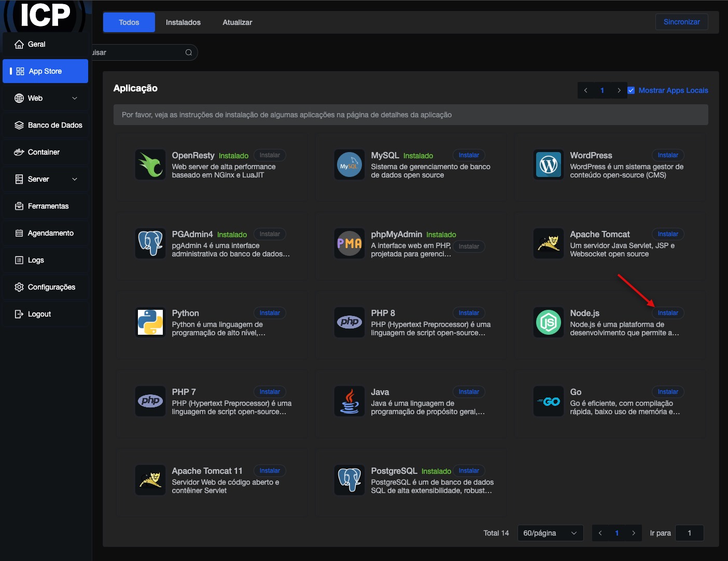Click the Aplicação heading text

pos(135,88)
